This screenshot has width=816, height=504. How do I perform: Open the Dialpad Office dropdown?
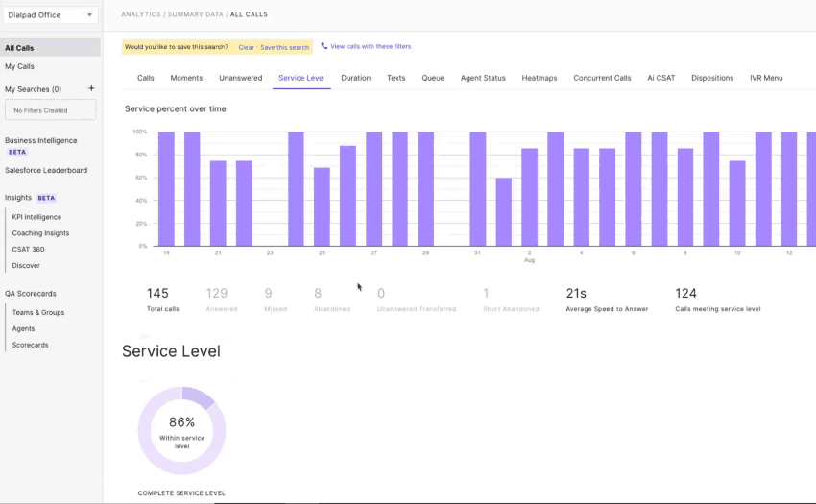coord(51,15)
